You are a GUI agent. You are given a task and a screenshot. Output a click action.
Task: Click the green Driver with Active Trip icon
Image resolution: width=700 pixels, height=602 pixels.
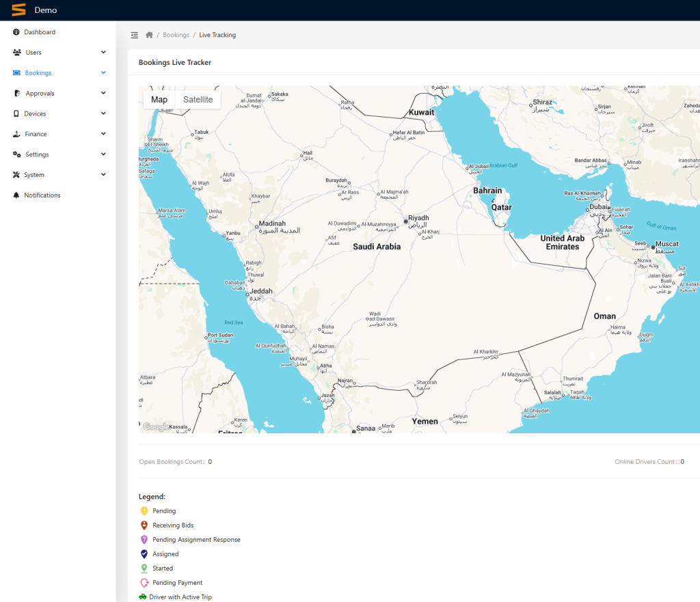coord(143,597)
